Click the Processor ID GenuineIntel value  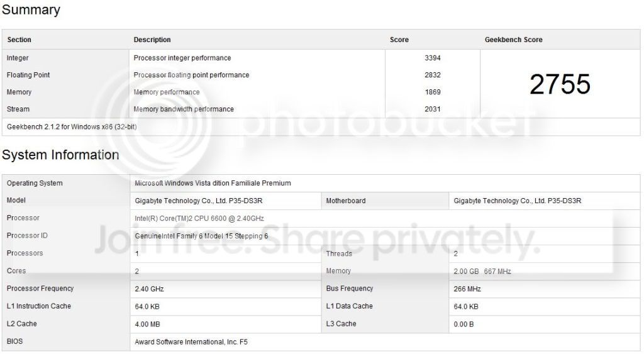tap(201, 236)
